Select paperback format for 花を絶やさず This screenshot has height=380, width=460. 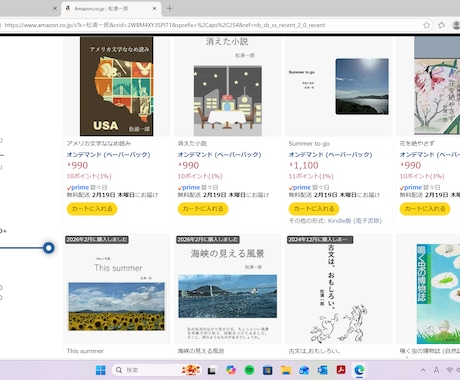point(430,154)
